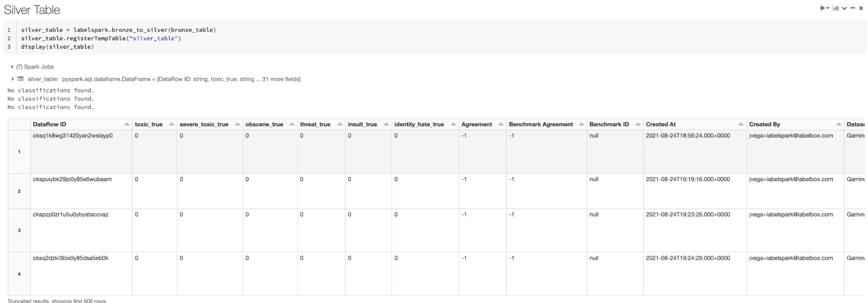Click the first DataRow ID cell cksq1k8wg31420yan2wslayp0
Image resolution: width=868 pixels, height=303 pixels.
tap(73, 136)
